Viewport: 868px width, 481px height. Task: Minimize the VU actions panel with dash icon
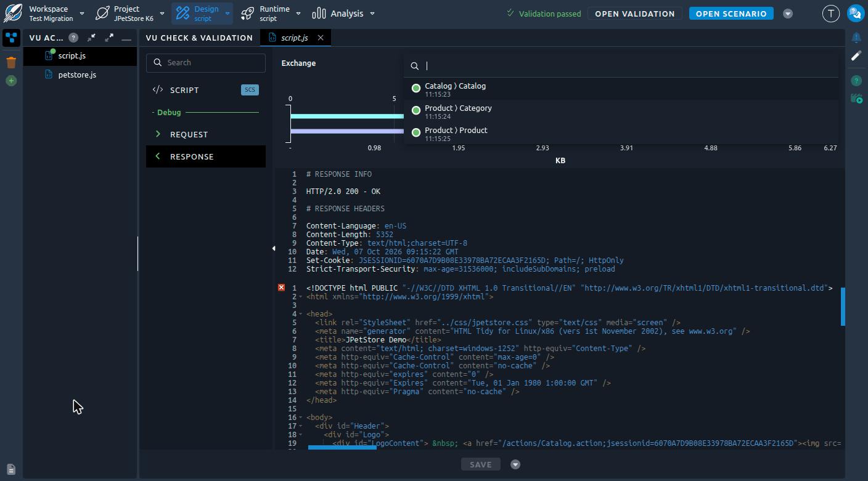(x=126, y=39)
